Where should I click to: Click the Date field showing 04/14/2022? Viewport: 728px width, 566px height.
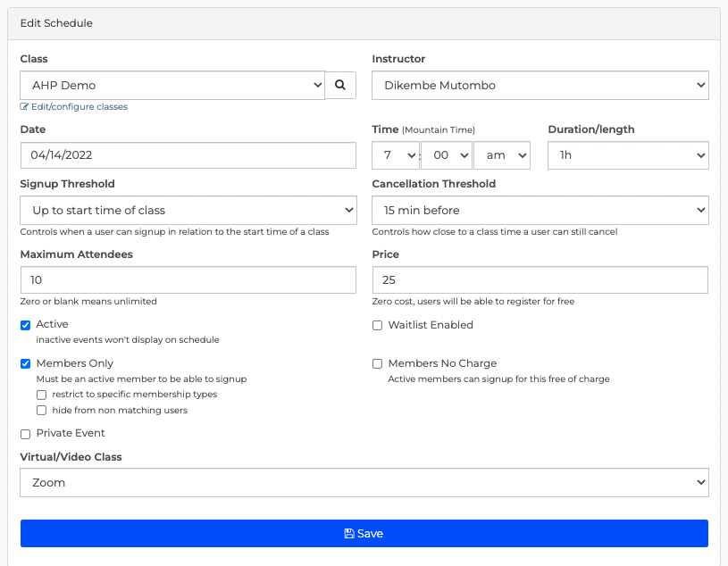click(x=188, y=155)
